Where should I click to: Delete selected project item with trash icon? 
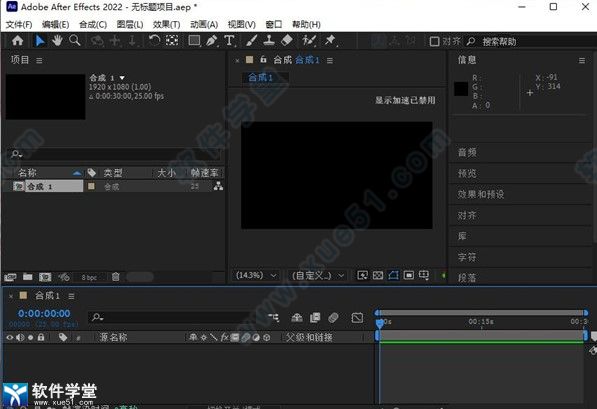[x=116, y=277]
